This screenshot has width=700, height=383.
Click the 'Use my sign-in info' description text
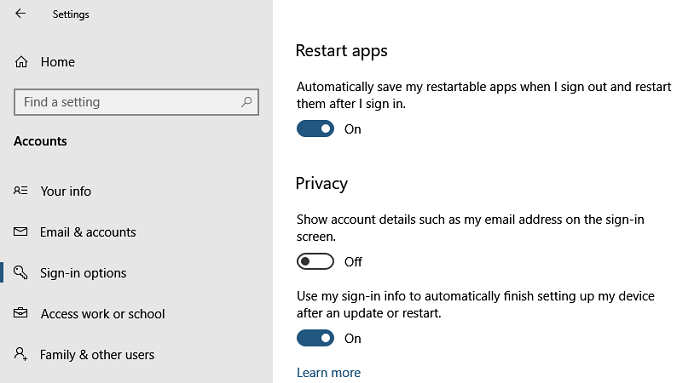pyautogui.click(x=475, y=304)
